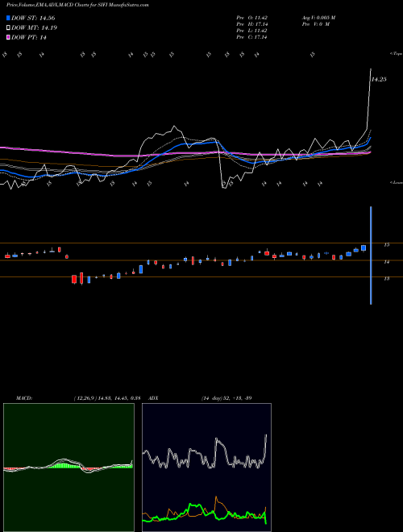Click the 'Avg V: 0.005 M' value

coord(318,18)
